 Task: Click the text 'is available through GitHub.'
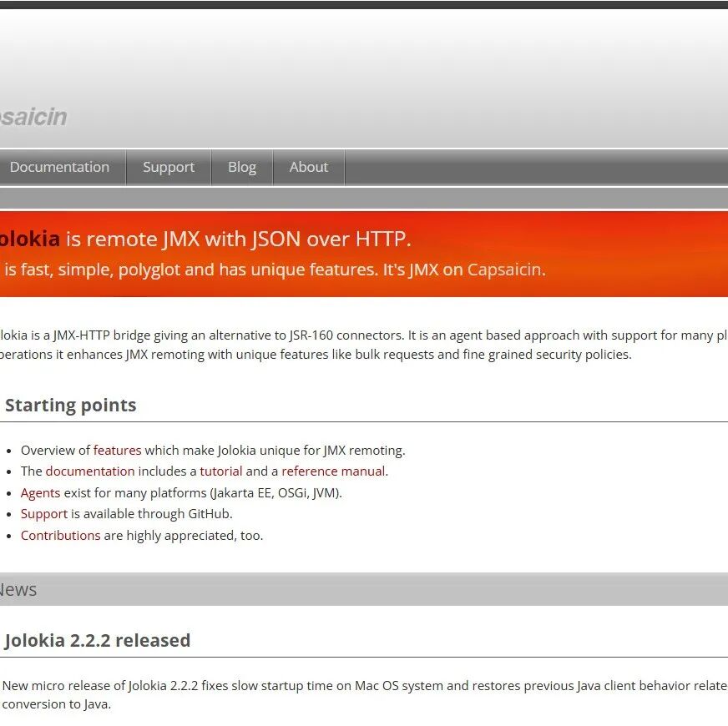(152, 514)
